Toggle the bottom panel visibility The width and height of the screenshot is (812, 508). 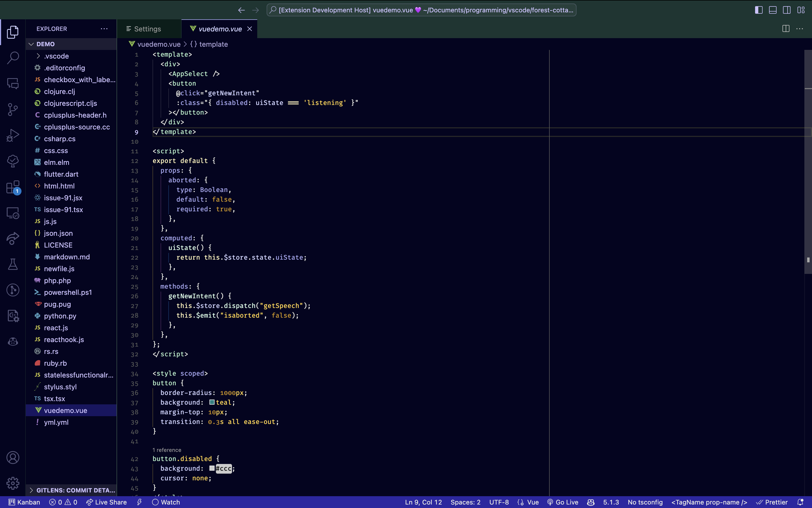pyautogui.click(x=773, y=10)
